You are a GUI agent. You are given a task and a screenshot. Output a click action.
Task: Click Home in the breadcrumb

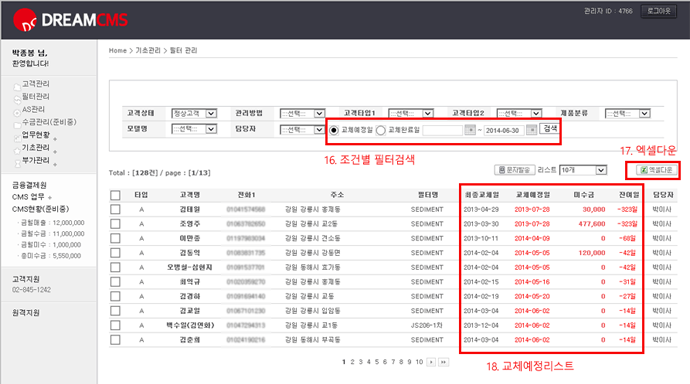117,51
